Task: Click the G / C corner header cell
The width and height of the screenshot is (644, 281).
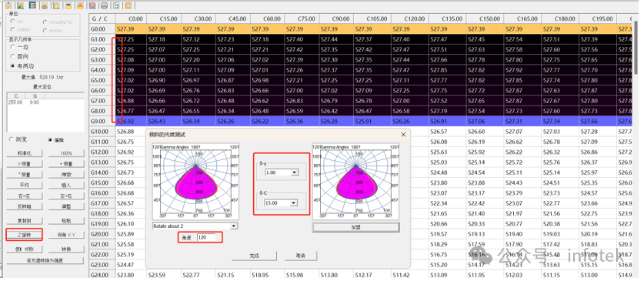Action: tap(102, 19)
